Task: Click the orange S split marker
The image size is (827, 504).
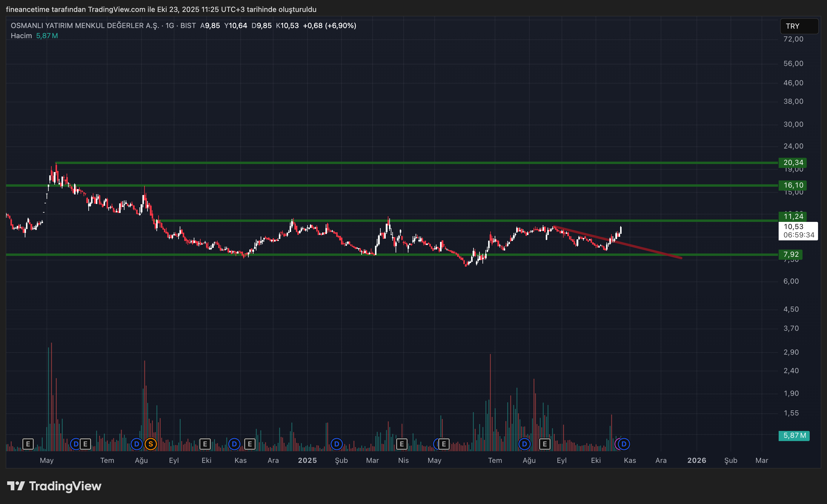Action: [151, 444]
